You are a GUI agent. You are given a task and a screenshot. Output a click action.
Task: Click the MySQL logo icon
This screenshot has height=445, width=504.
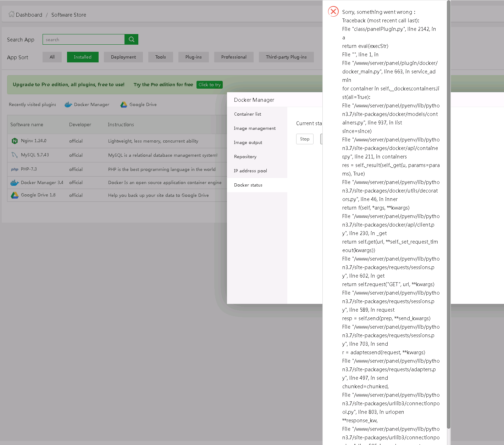pyautogui.click(x=15, y=155)
